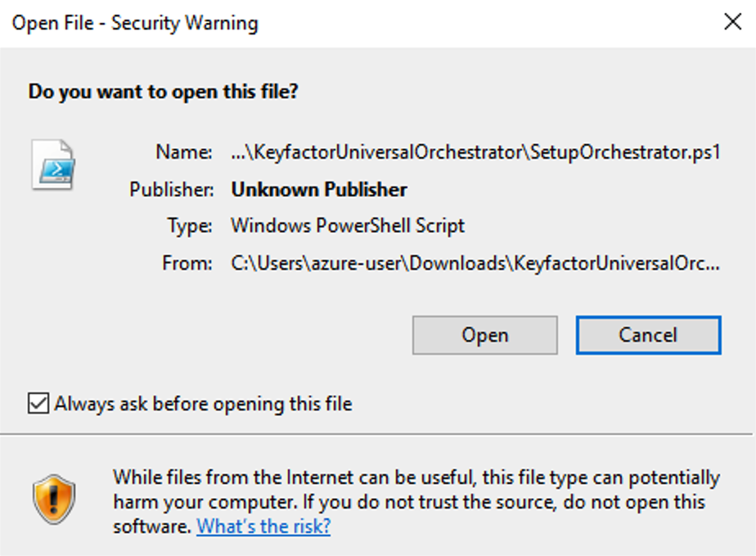Click the Publisher: field label

(171, 190)
